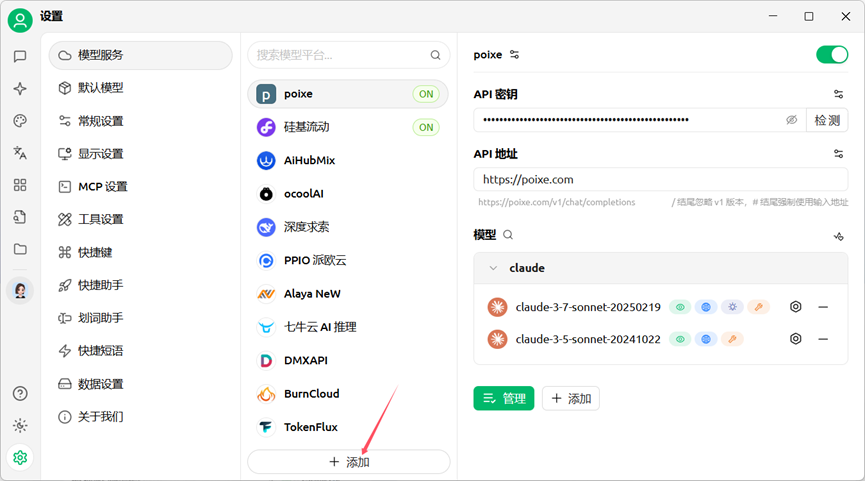Screen dimensions: 865x481
Task: Select the TokenFlux provider
Action: tap(348, 427)
